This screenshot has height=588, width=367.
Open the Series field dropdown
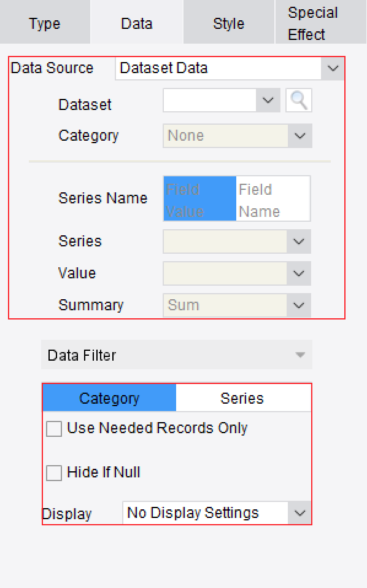point(298,241)
